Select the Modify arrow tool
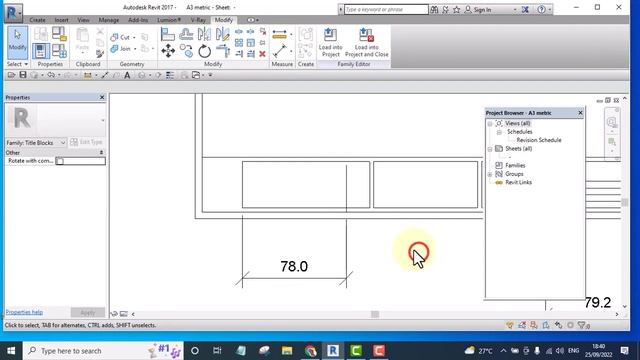 (x=18, y=42)
